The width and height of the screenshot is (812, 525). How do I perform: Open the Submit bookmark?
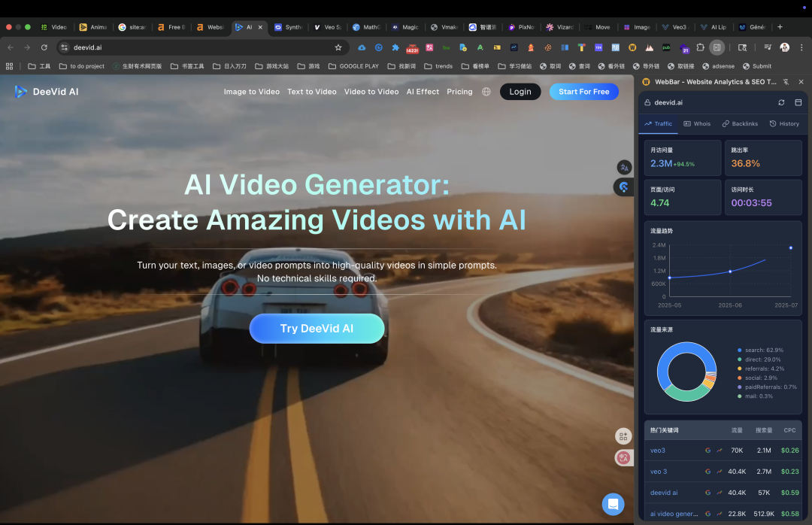point(757,66)
